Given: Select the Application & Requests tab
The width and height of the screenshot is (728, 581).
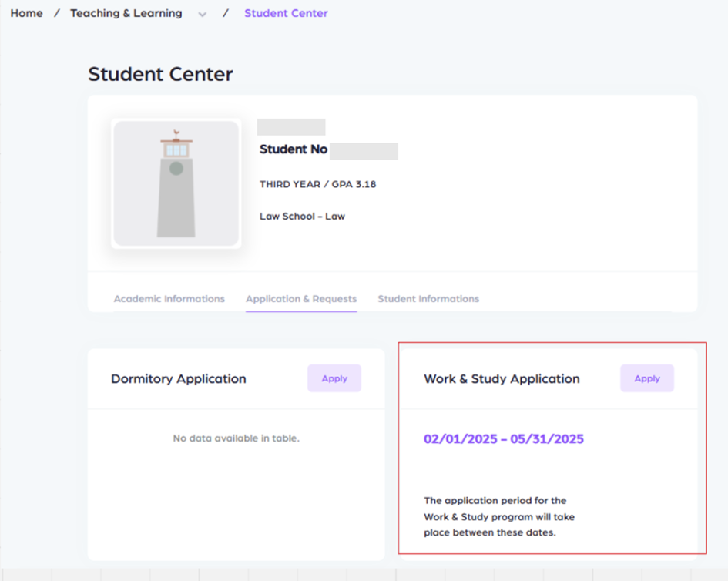Looking at the screenshot, I should pos(301,299).
